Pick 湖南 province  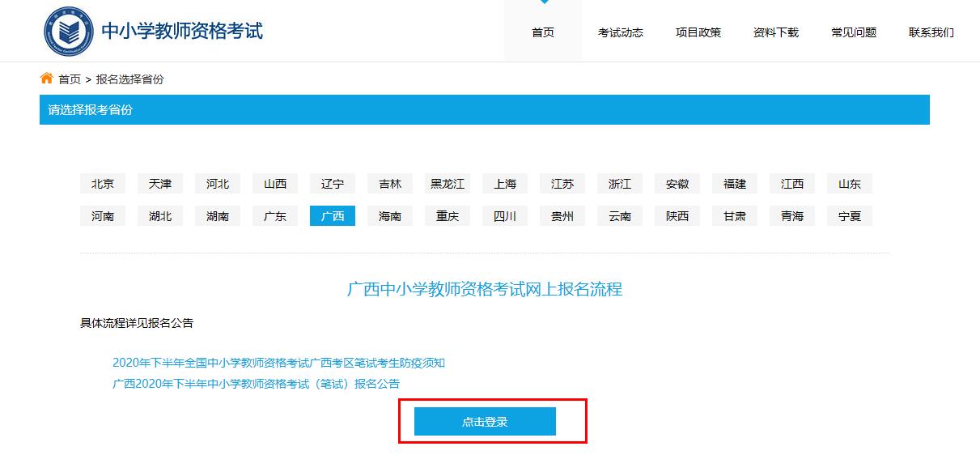218,216
